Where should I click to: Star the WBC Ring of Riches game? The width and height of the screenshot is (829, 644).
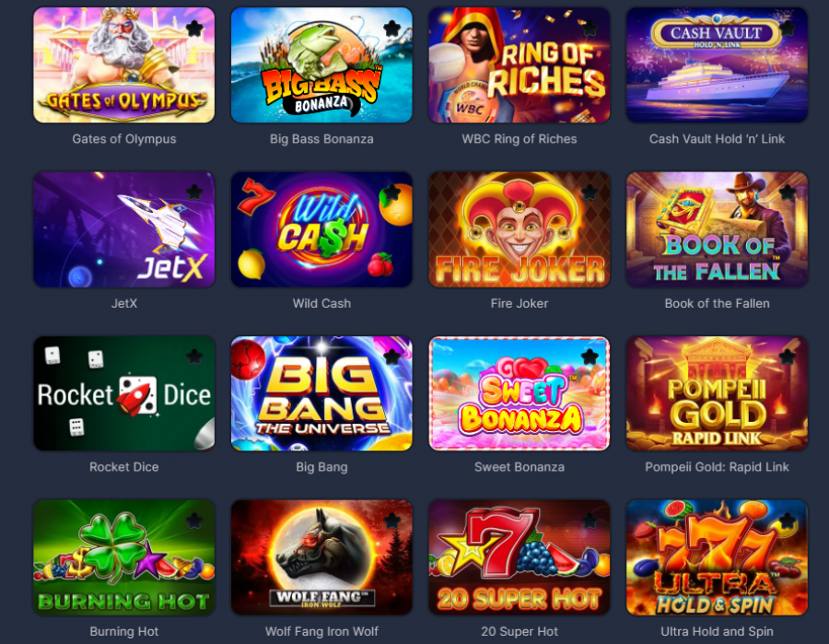[590, 28]
